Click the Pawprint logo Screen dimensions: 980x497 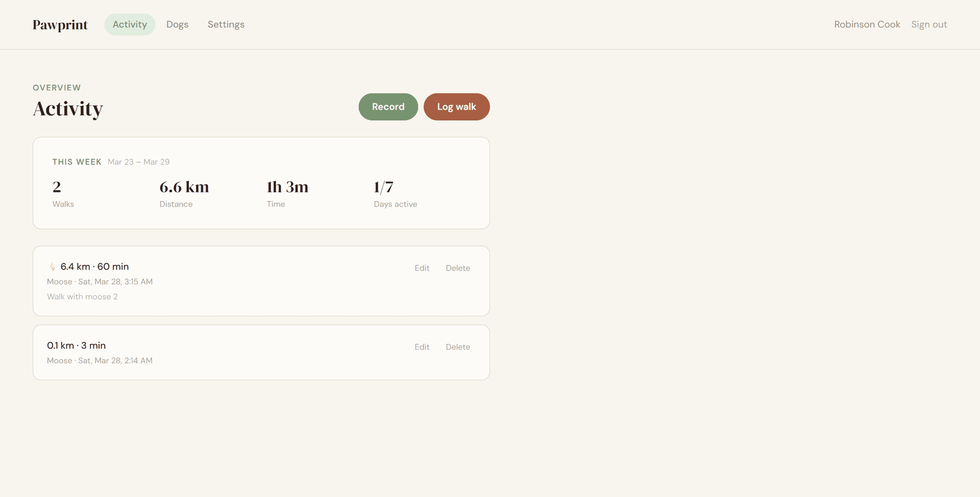click(x=60, y=24)
